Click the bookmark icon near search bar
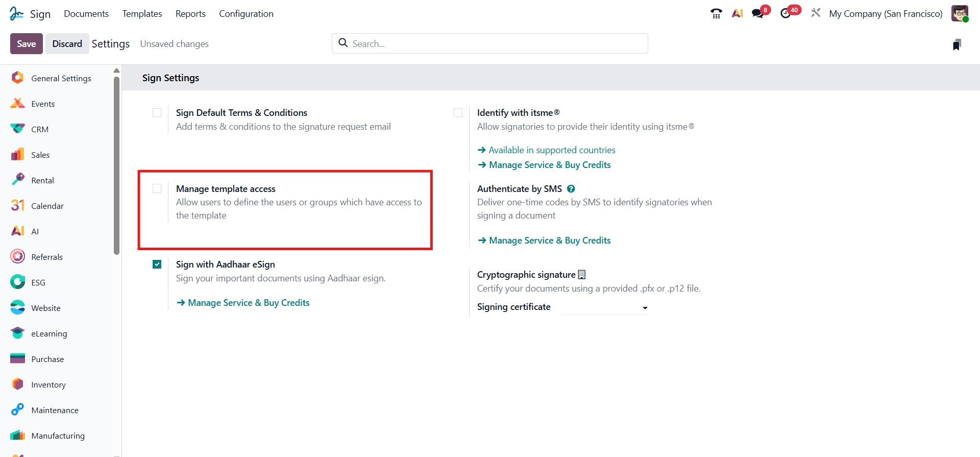 point(957,45)
